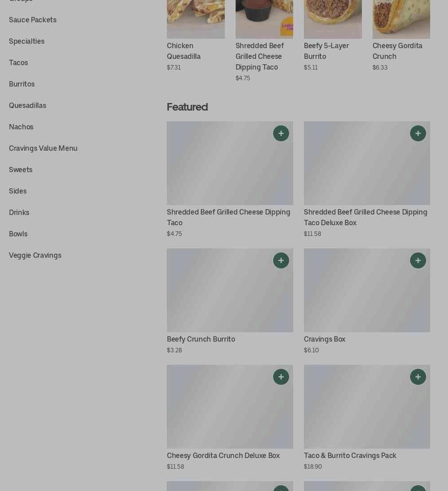The image size is (448, 491).
Task: Select Cravings Value Menu category
Action: [x=43, y=148]
